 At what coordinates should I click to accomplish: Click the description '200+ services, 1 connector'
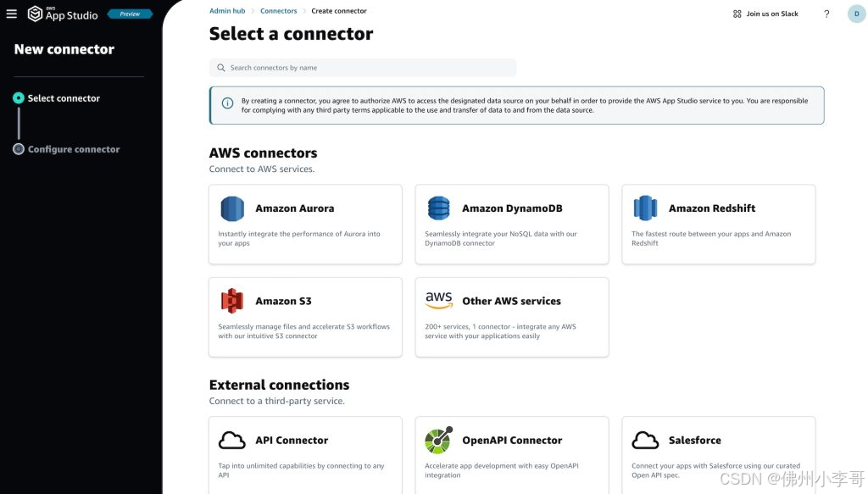click(500, 331)
